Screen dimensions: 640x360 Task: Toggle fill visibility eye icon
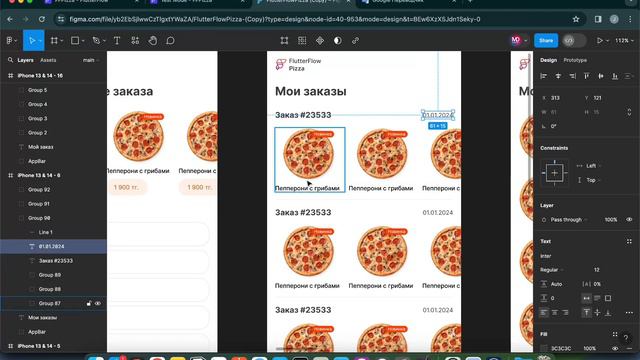tap(615, 349)
